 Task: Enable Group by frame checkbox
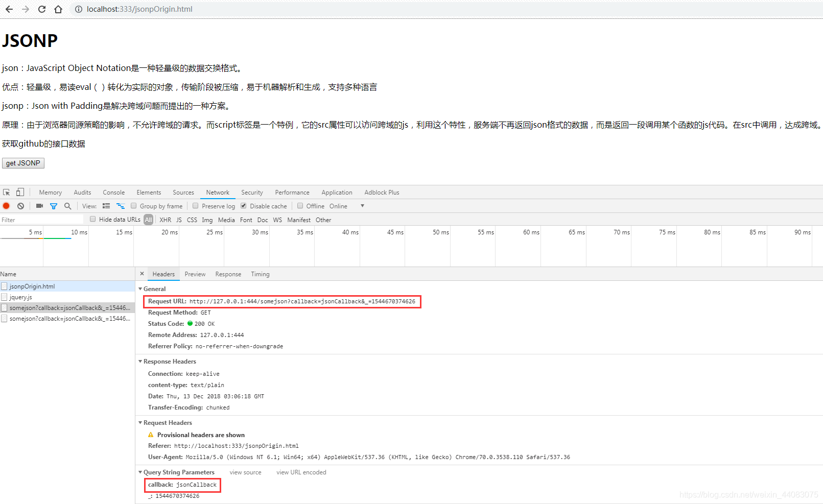[x=134, y=206]
